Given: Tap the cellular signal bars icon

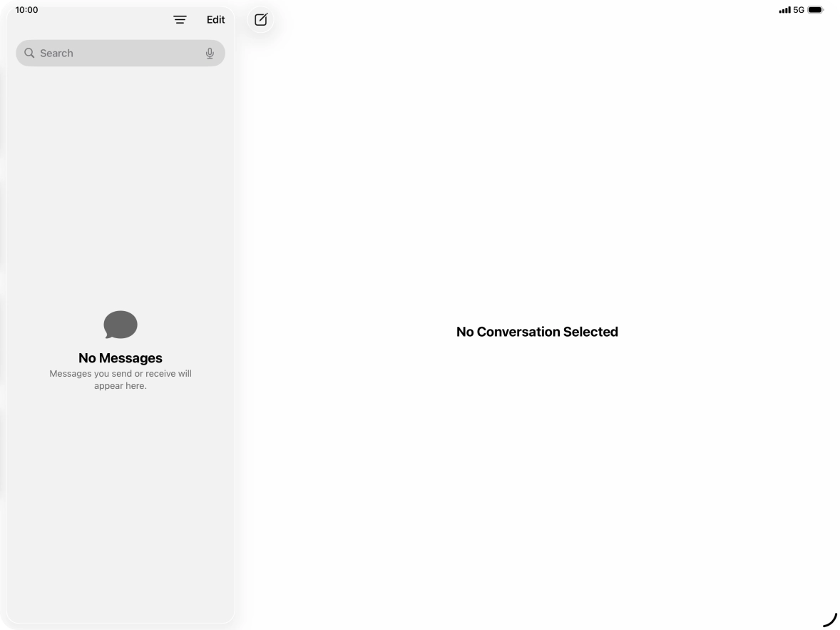Looking at the screenshot, I should coord(785,10).
